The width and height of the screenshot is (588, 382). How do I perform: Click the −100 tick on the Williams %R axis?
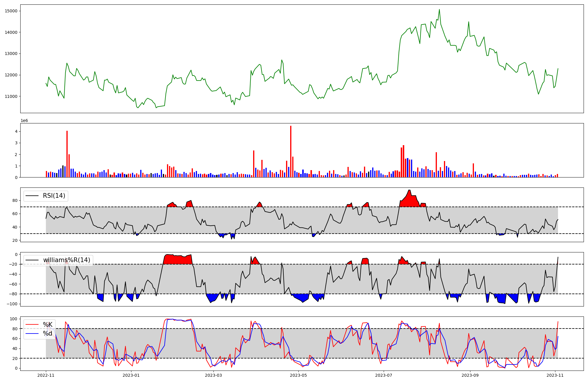[12, 304]
